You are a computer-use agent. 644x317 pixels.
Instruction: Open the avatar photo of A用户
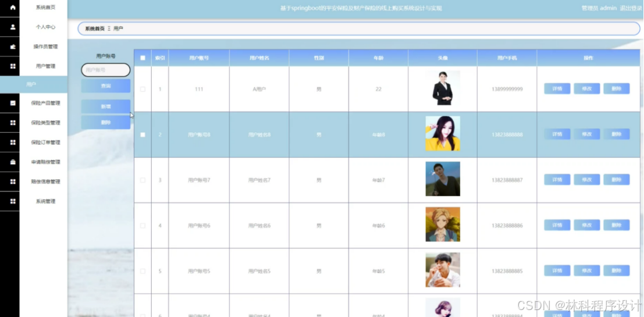443,88
